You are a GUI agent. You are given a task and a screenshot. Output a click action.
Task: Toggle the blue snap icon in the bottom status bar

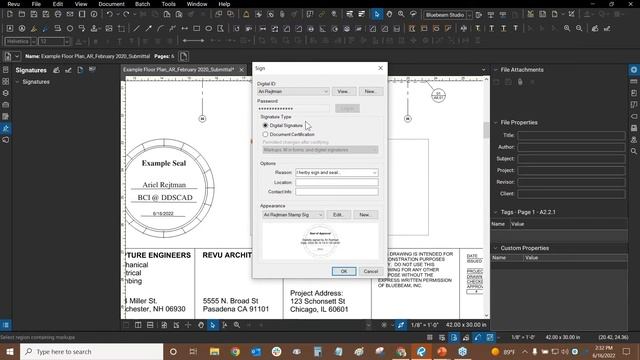click(454, 337)
